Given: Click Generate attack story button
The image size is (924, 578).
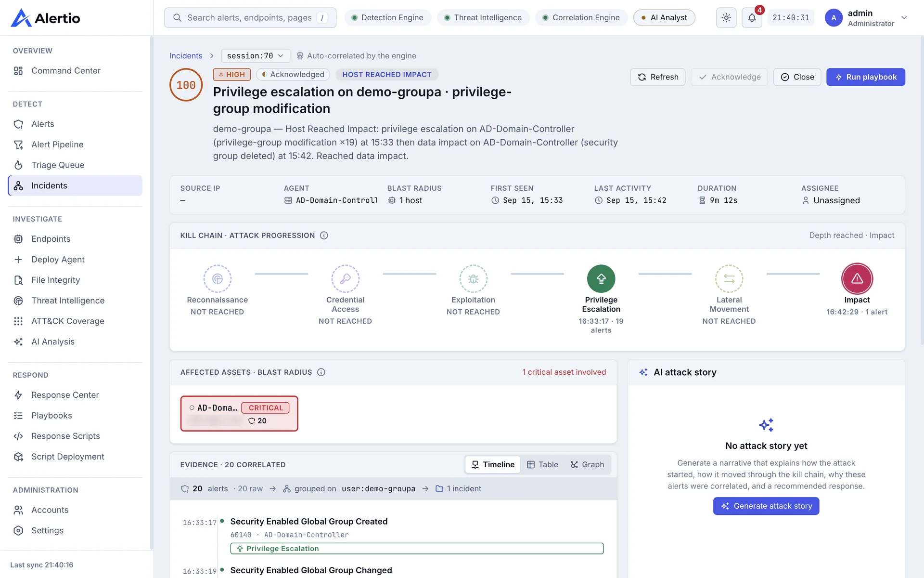Looking at the screenshot, I should (766, 506).
